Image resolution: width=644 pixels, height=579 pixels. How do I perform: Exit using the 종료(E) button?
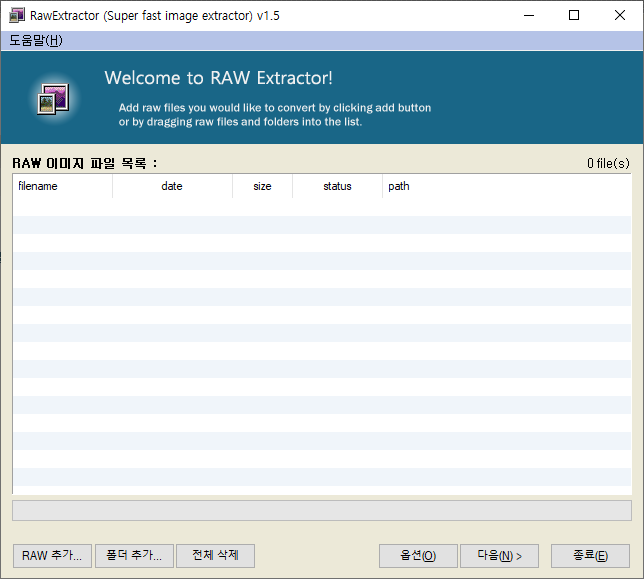pyautogui.click(x=590, y=556)
